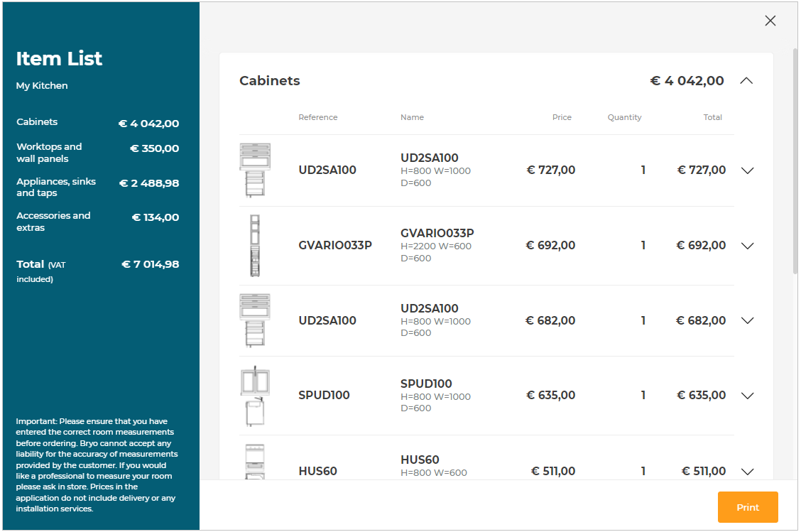Click the My Kitchen project label
This screenshot has width=801, height=532.
(x=42, y=85)
